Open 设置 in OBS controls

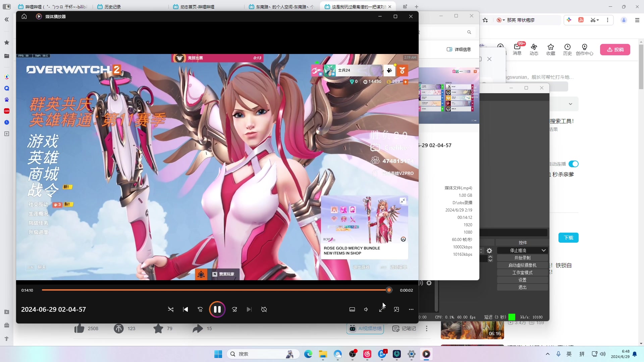coord(522,280)
